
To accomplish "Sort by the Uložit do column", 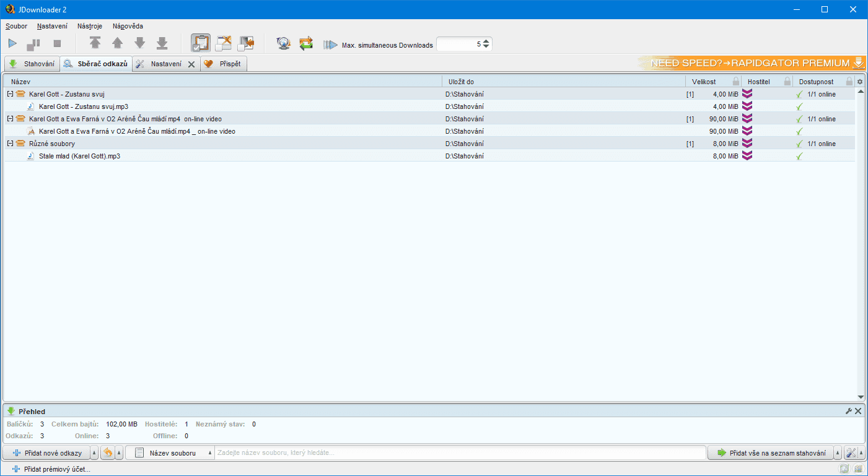I will 564,82.
